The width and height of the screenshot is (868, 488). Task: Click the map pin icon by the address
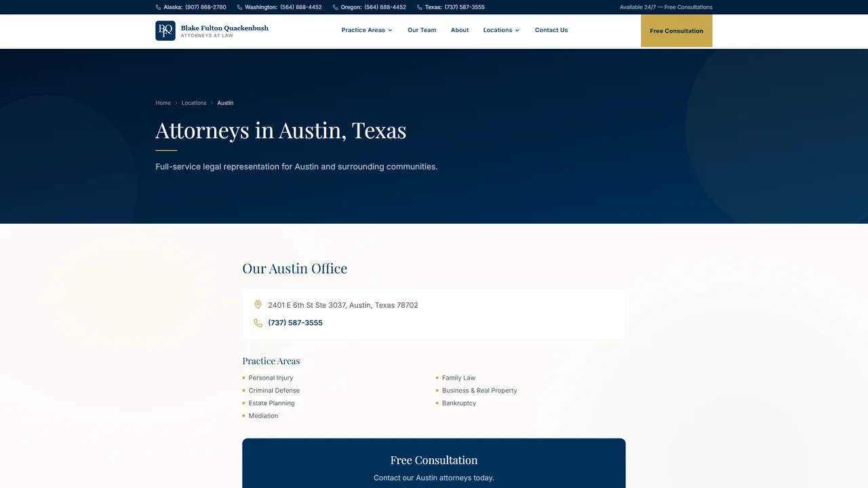(x=258, y=305)
